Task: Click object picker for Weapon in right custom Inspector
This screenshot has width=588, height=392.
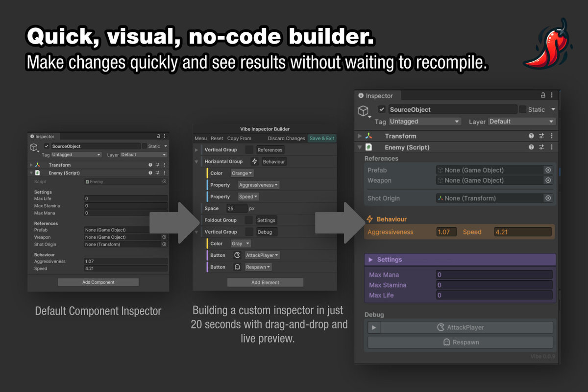Action: tap(548, 180)
